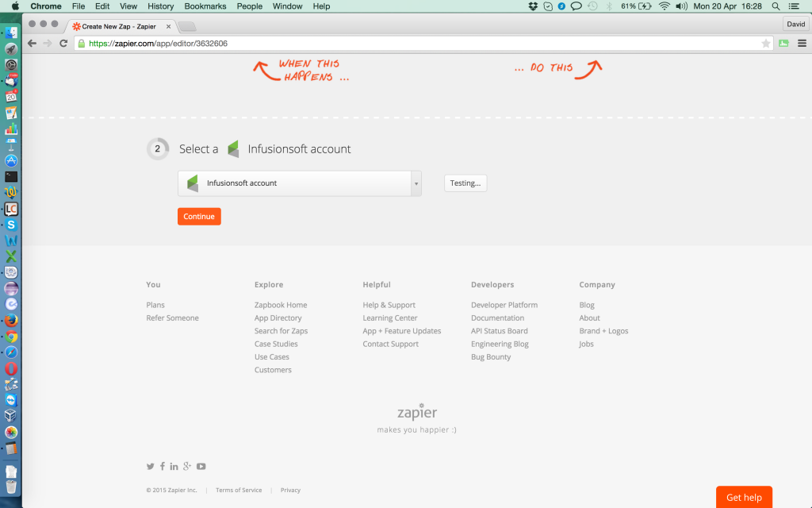Click the dropdown arrow on account selector

(416, 183)
